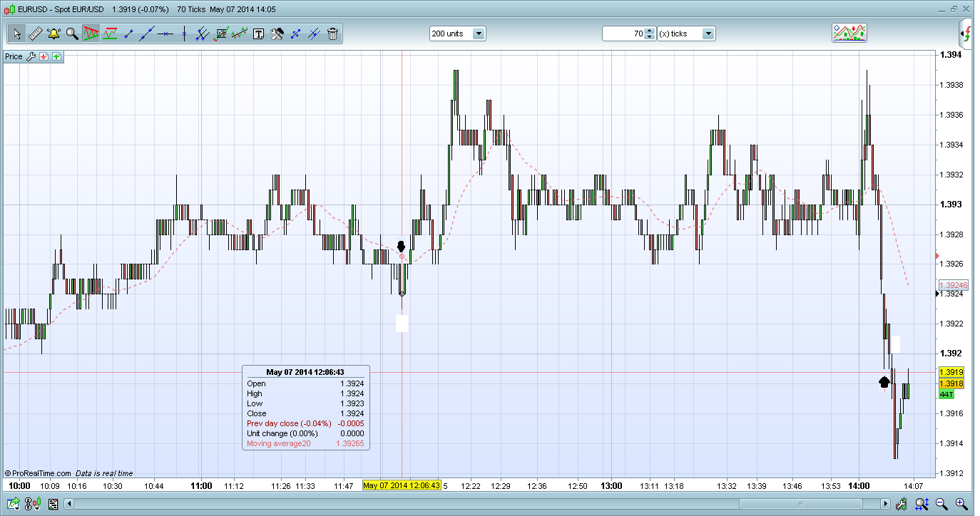Select the ruler measurement tool
The height and width of the screenshot is (516, 980).
pos(35,33)
